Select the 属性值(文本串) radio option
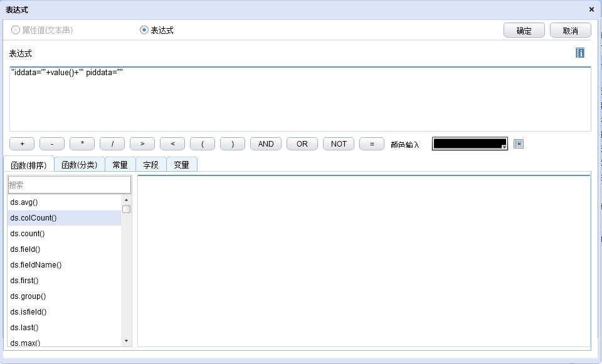This screenshot has width=602, height=364. [42, 30]
